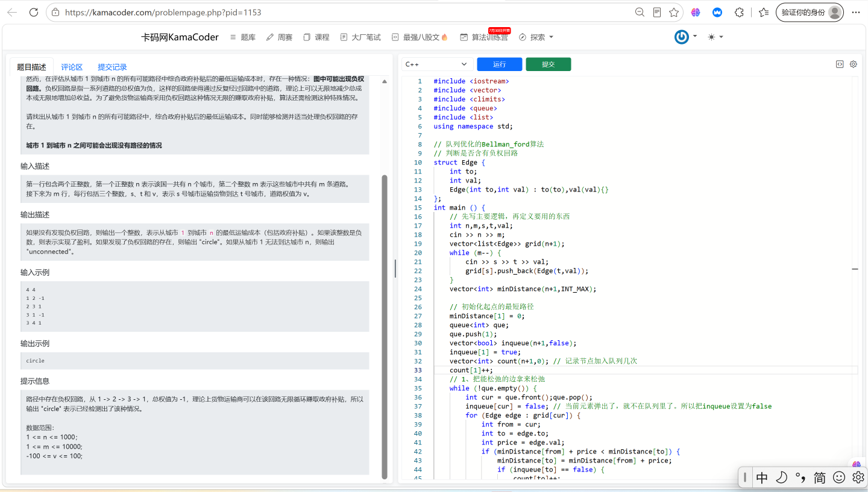Go back using the browser back arrow
The width and height of the screenshot is (868, 492).
coord(12,12)
